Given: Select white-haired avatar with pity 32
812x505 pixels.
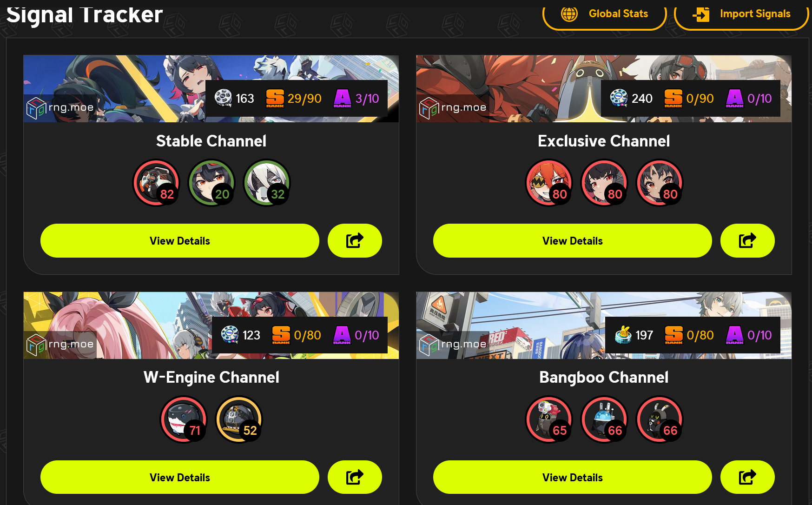Looking at the screenshot, I should tap(267, 183).
